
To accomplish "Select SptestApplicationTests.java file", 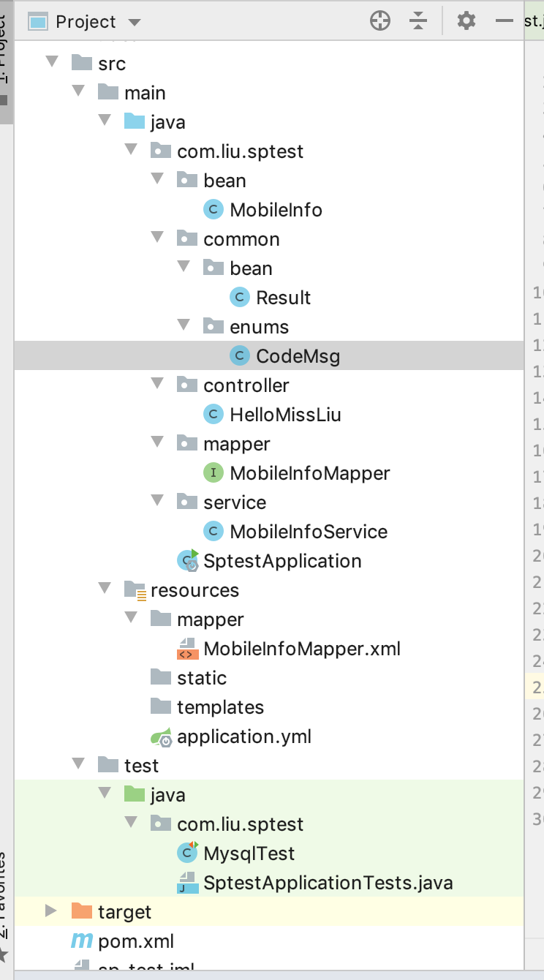I will coord(328,883).
